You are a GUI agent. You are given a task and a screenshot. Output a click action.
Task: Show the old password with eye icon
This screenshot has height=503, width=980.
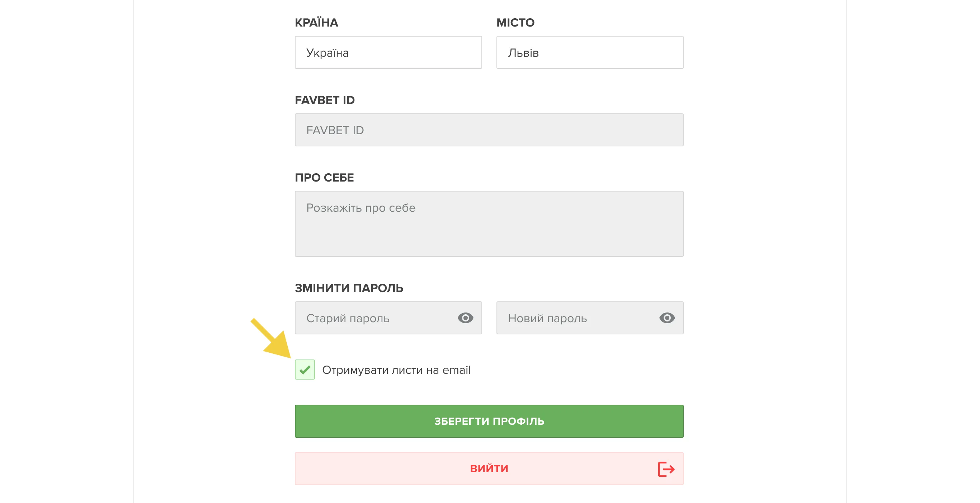pyautogui.click(x=465, y=318)
